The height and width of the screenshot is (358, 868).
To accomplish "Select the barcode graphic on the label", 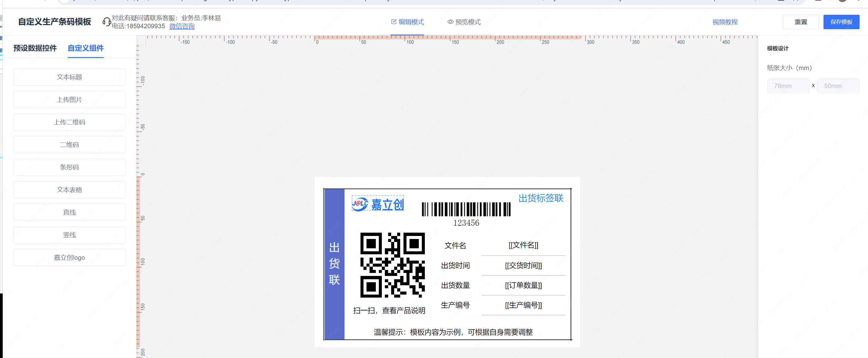I will coord(466,209).
